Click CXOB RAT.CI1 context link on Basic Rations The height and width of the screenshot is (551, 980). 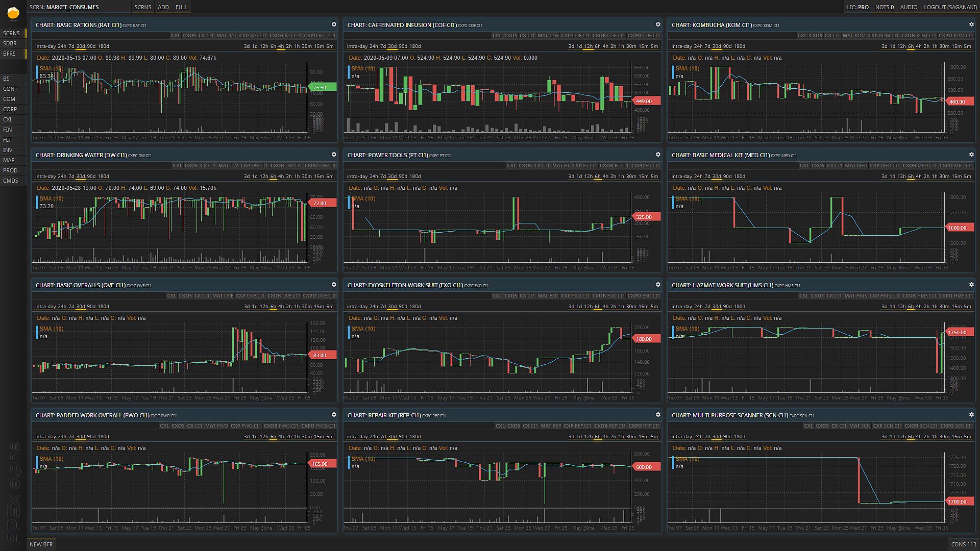[285, 36]
